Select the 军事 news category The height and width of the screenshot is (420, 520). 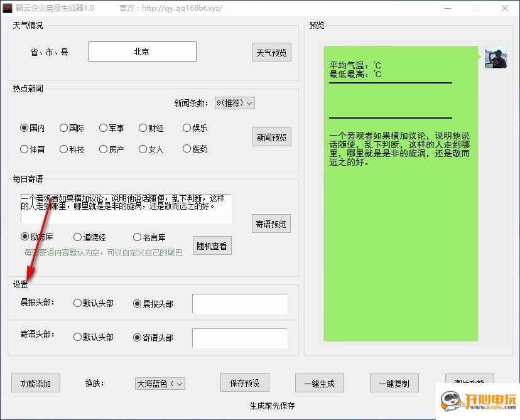click(111, 128)
